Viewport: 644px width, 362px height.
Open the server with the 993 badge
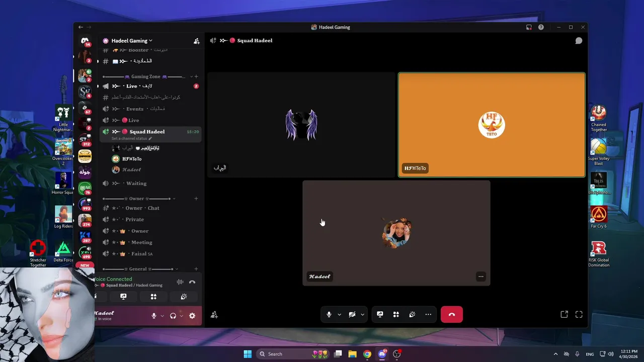pos(85,204)
